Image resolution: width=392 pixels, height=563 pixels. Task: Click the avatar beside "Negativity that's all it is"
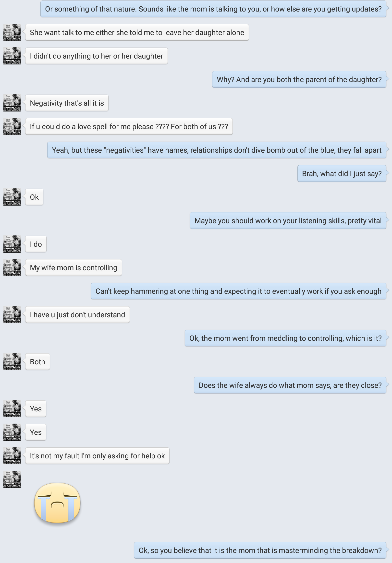coord(12,103)
